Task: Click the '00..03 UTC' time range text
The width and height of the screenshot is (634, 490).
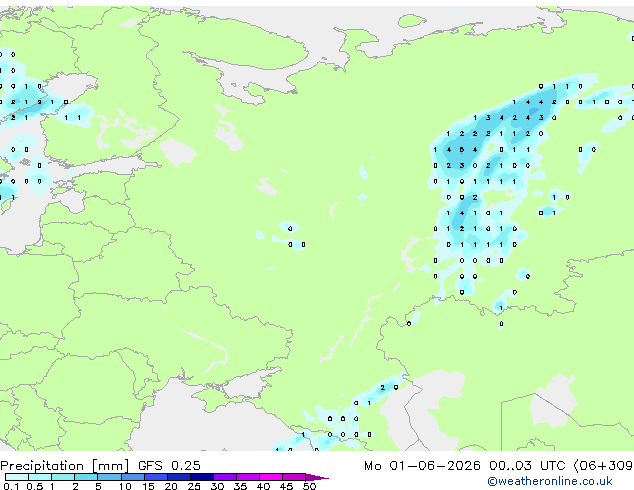Action: 527,466
